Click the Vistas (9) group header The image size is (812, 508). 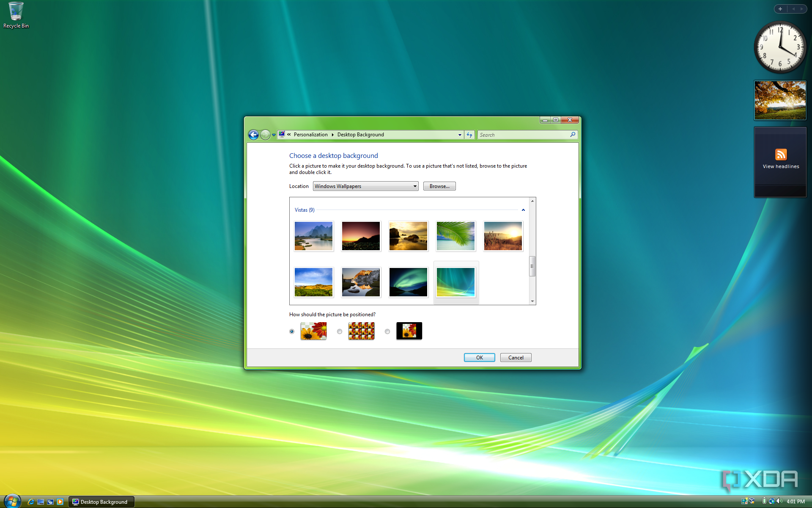coord(304,210)
